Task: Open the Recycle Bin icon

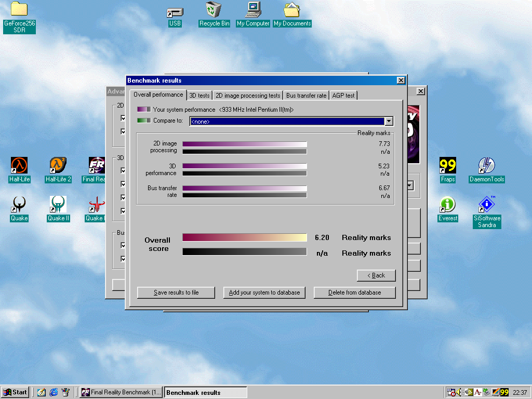Action: 214,10
